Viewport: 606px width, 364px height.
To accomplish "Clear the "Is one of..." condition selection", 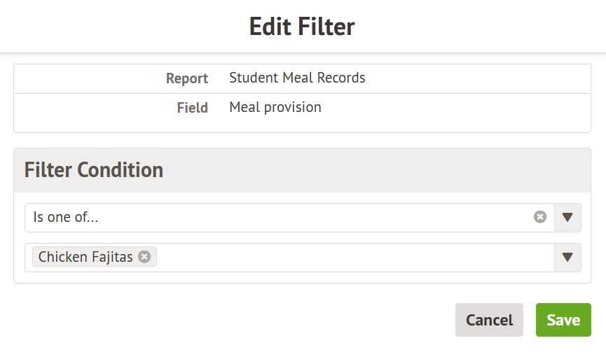I will pos(540,217).
